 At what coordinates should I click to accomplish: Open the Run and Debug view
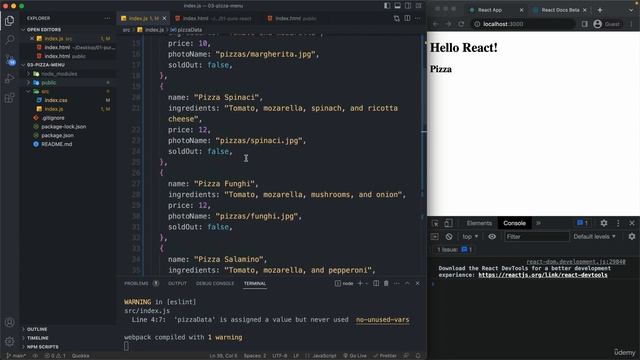click(9, 78)
